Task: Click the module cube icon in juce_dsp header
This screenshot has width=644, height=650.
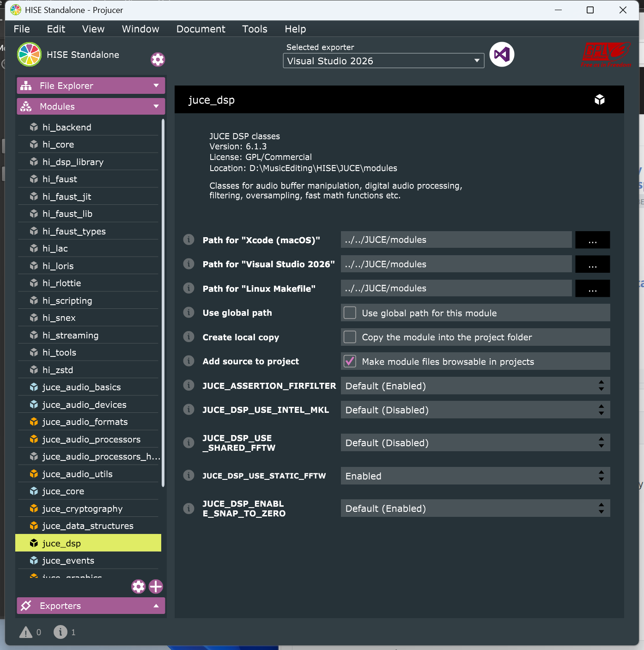Action: (599, 100)
